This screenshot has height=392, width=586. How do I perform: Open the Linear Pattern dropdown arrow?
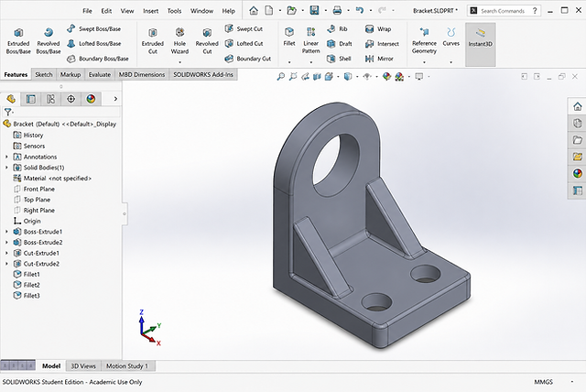[311, 62]
